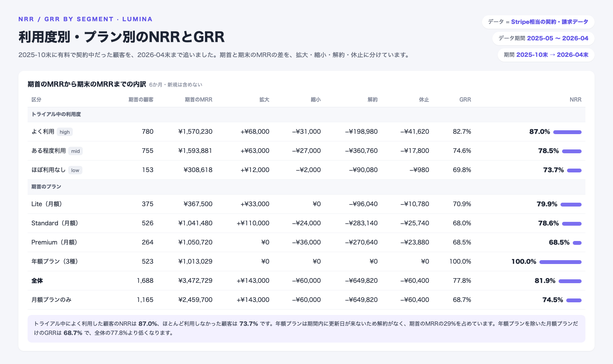Click the –¥41,620 pause value

click(415, 132)
